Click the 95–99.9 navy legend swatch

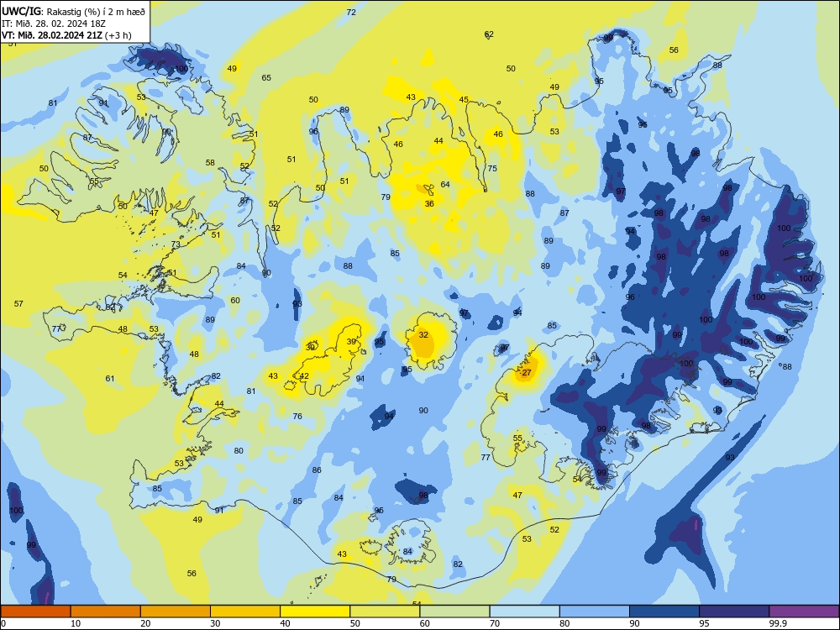click(734, 612)
